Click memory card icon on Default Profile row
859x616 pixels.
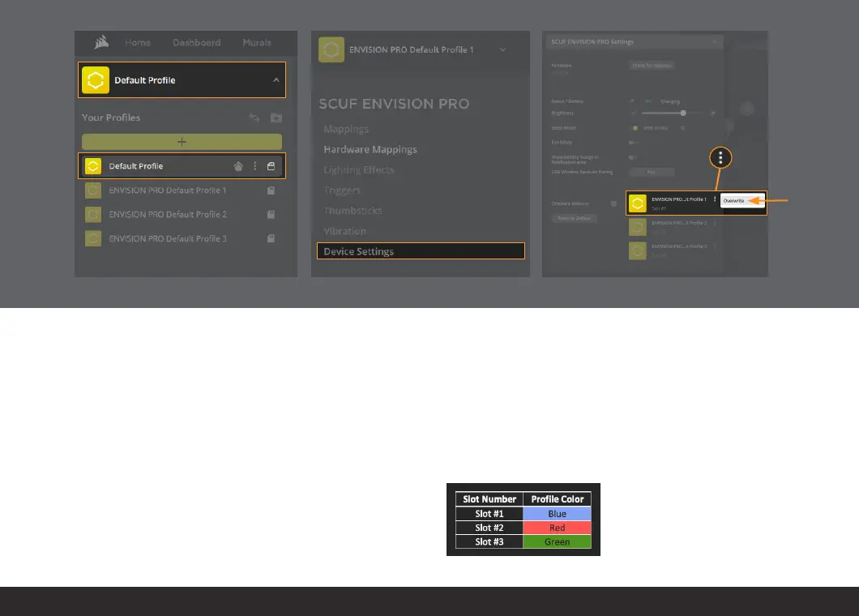271,166
